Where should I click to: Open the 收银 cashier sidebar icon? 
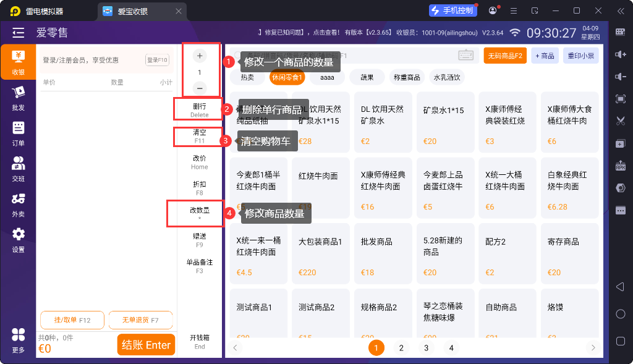[18, 62]
